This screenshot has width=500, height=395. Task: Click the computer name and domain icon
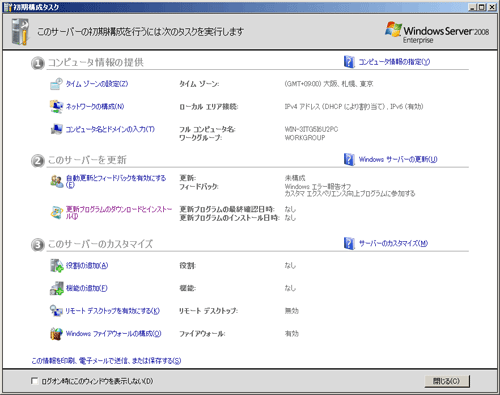(x=56, y=129)
